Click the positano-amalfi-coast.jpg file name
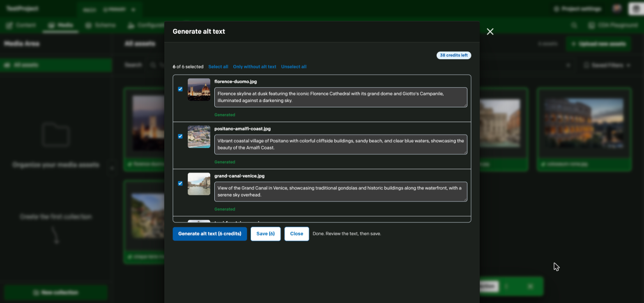This screenshot has width=644, height=303. pyautogui.click(x=242, y=129)
